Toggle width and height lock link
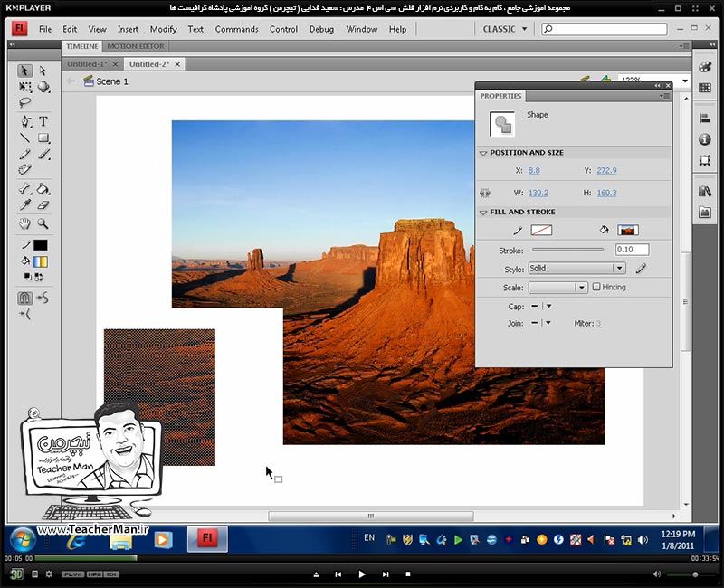Viewport: 724px width, 588px height. 485,193
